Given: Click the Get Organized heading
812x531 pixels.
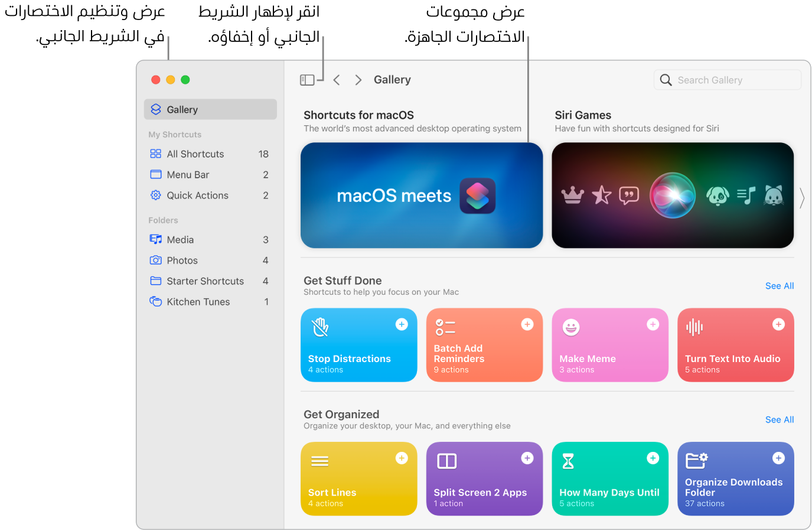Looking at the screenshot, I should tap(341, 415).
